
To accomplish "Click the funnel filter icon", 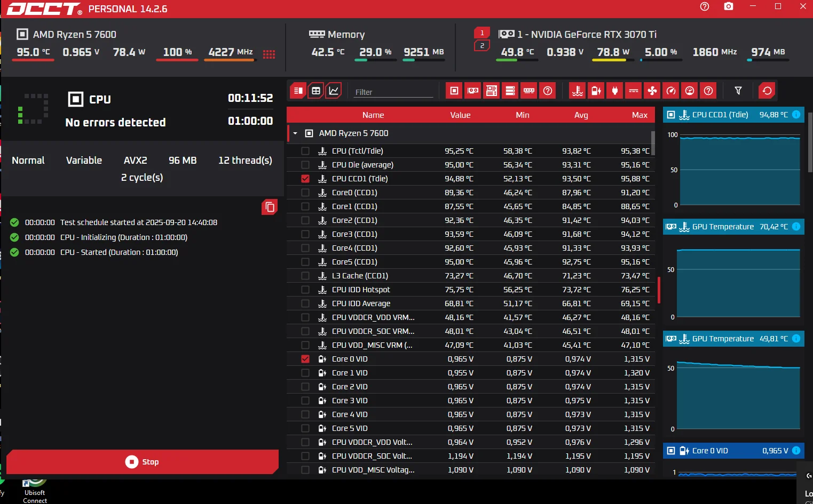I will coord(738,91).
